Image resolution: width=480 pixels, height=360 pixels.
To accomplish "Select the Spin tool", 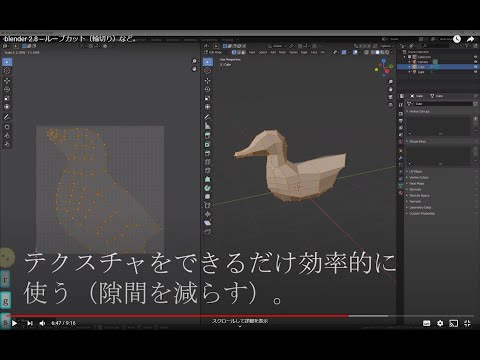I will pyautogui.click(x=207, y=188).
